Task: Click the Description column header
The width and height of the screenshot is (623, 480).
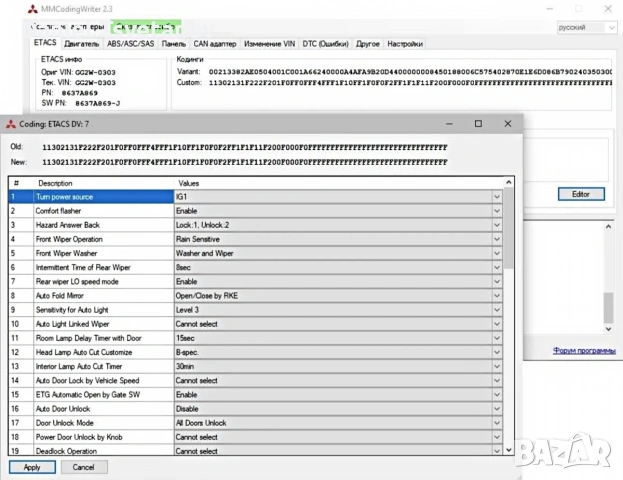Action: click(104, 183)
